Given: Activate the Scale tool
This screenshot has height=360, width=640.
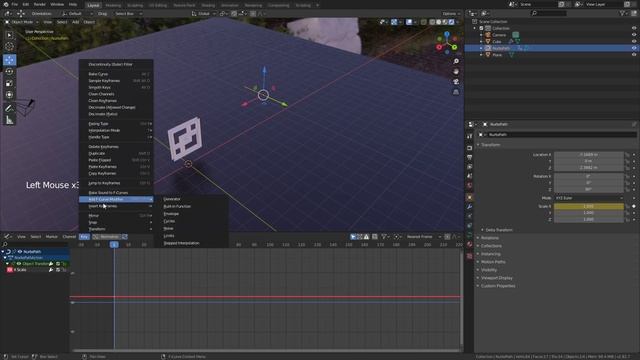Looking at the screenshot, I should (9, 83).
